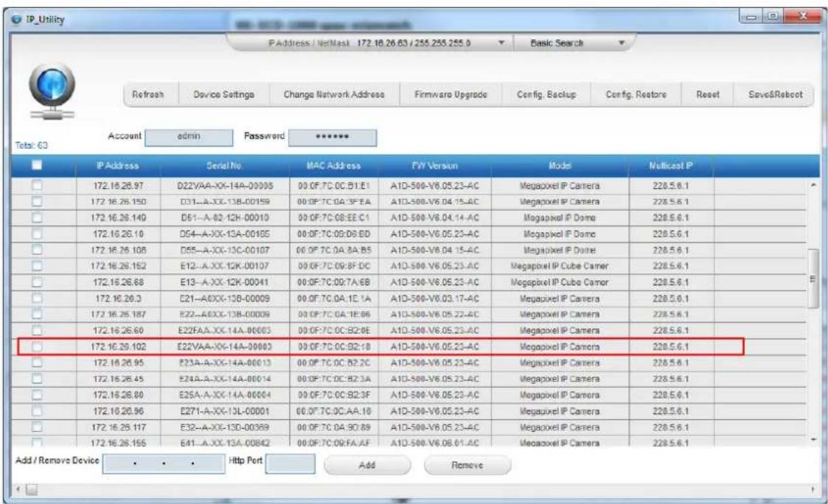
Task: Click Megapixel IP Cube Camer in 172.16.26.68 row
Action: pyautogui.click(x=559, y=282)
